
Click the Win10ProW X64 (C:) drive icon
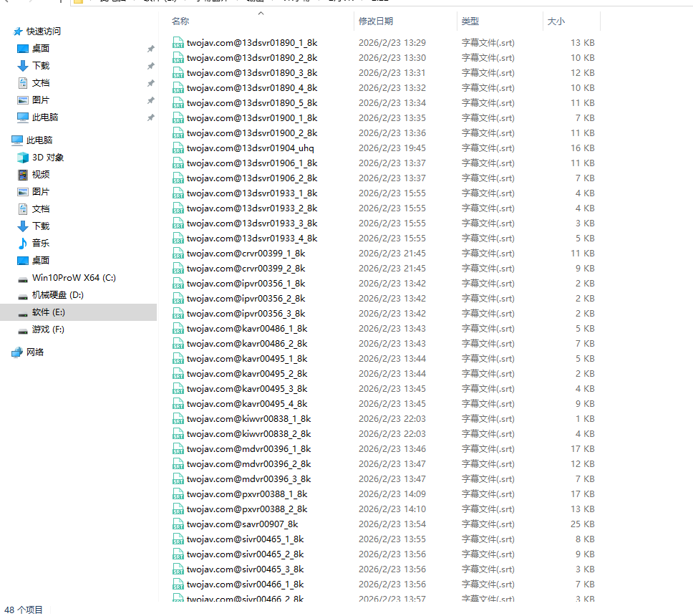23,279
